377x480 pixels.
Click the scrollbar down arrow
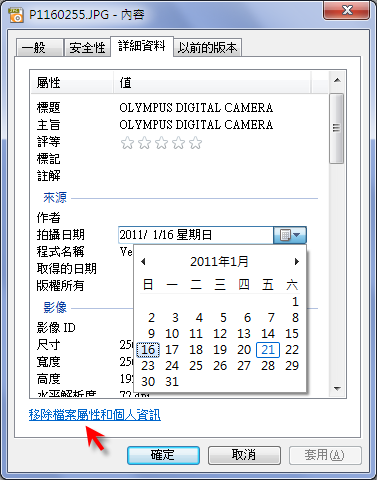[337, 388]
